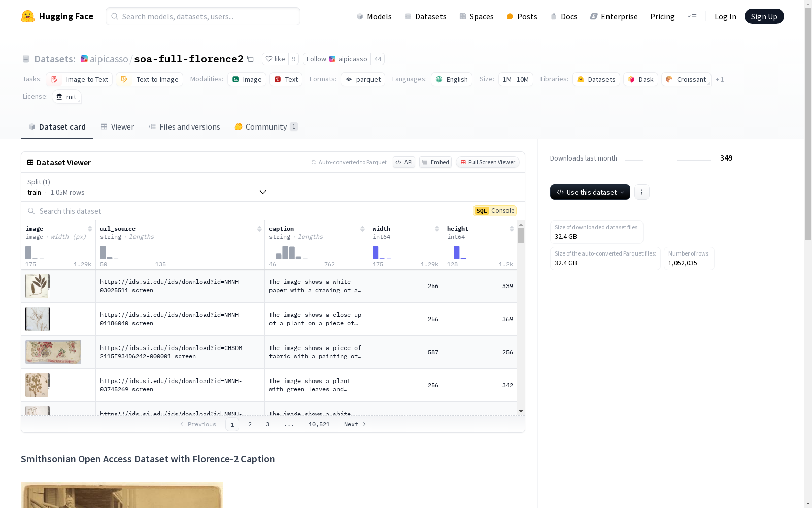Click the Image modality tag

247,79
